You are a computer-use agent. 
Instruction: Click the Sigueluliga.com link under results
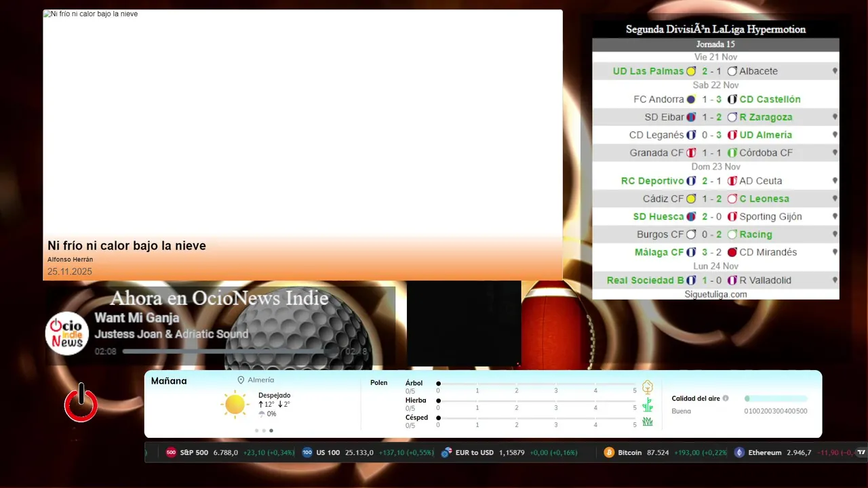pyautogui.click(x=715, y=294)
